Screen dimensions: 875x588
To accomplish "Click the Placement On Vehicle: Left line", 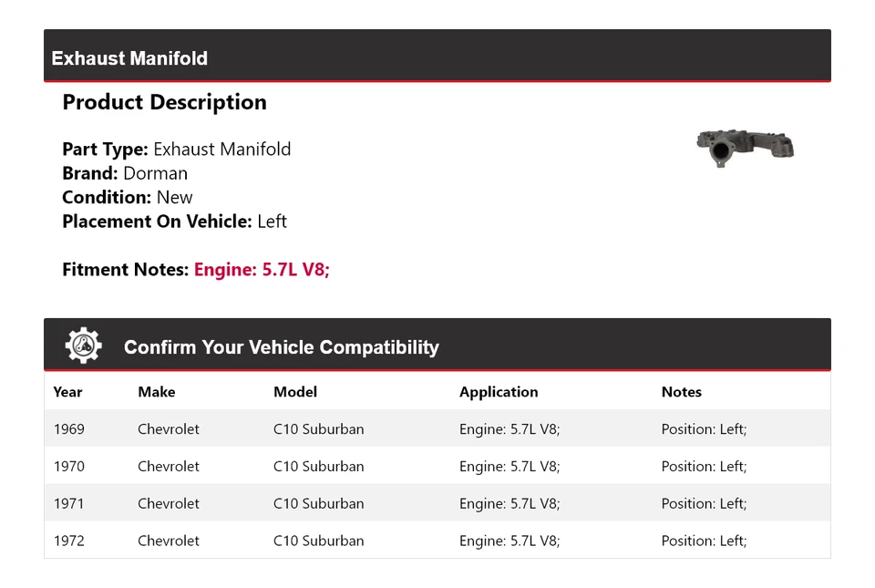I will [174, 222].
